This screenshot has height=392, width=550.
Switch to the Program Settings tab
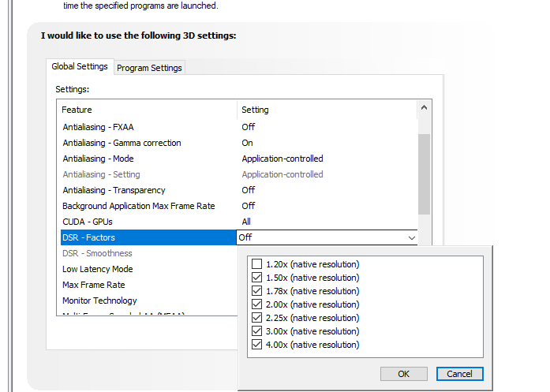point(149,68)
